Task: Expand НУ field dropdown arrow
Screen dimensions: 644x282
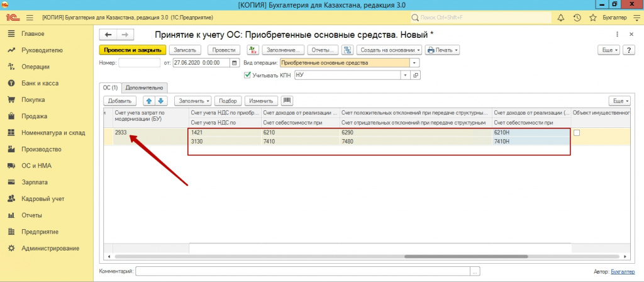Action: coord(406,76)
